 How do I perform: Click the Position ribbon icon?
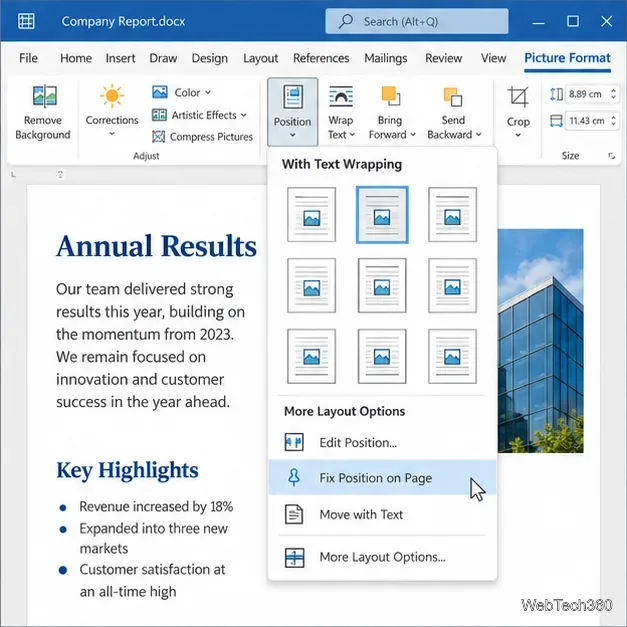(x=293, y=96)
